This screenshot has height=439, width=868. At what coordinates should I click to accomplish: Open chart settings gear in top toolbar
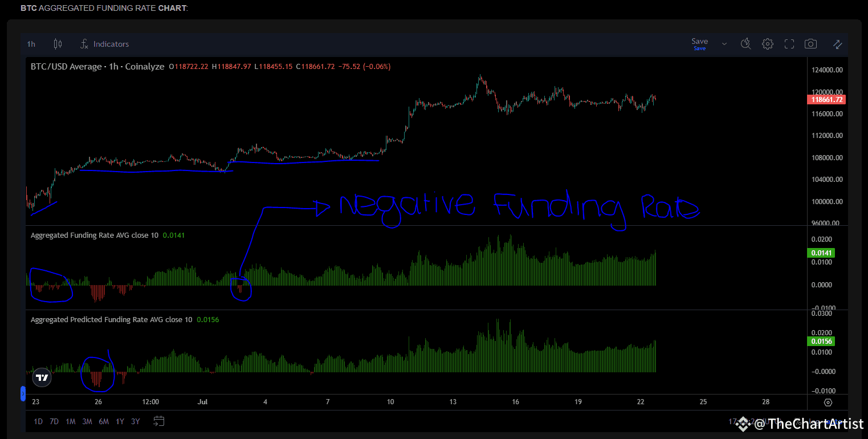[x=768, y=44]
